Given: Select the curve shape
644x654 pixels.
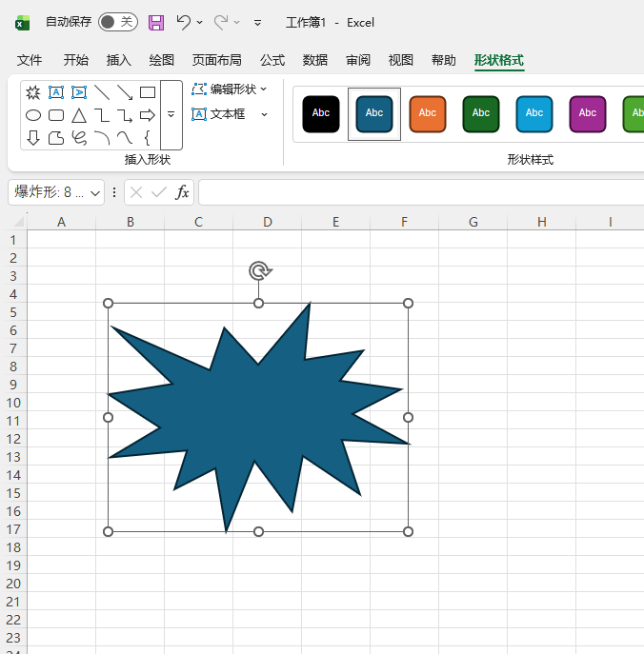Looking at the screenshot, I should coord(125,138).
